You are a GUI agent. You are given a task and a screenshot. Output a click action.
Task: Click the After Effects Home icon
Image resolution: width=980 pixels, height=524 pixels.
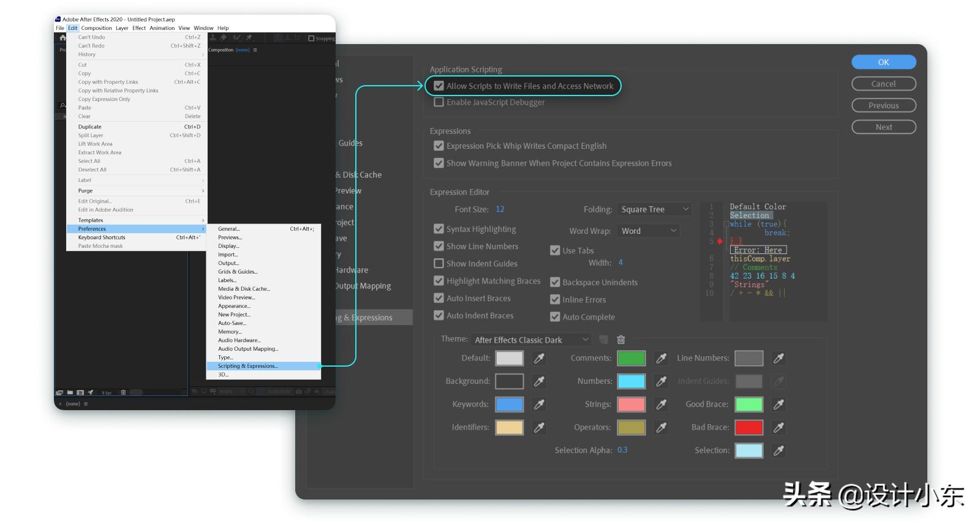tap(62, 38)
